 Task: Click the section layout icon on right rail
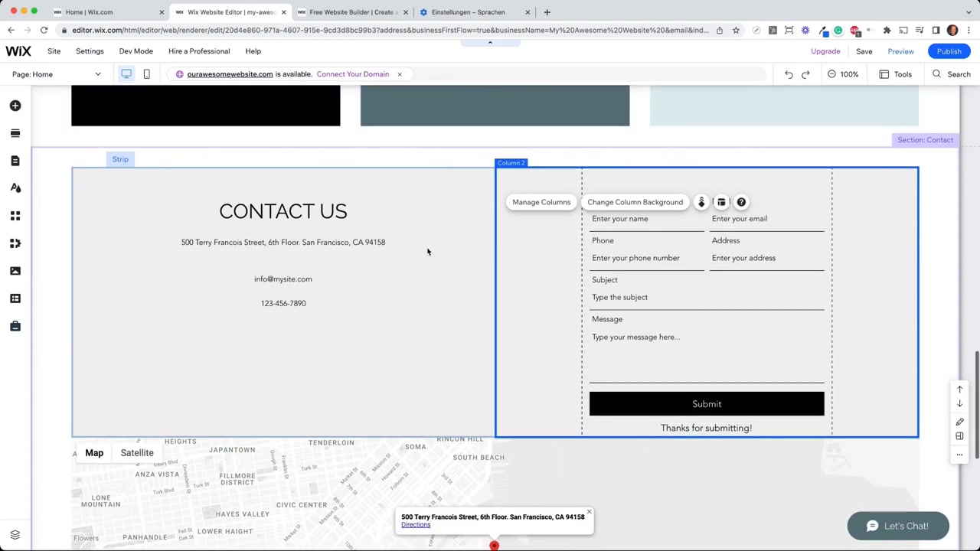(x=959, y=436)
